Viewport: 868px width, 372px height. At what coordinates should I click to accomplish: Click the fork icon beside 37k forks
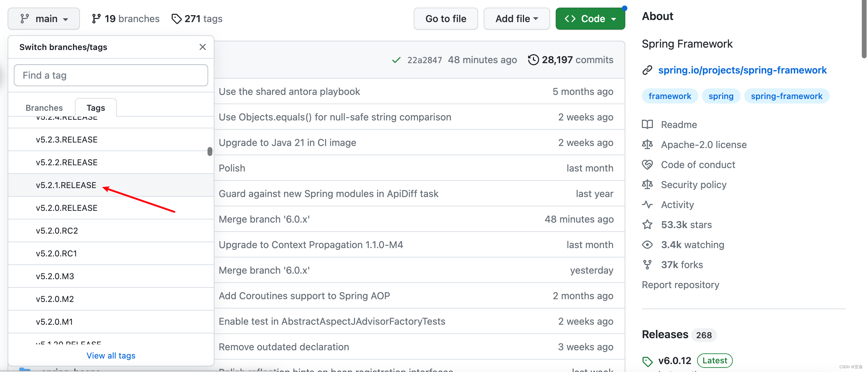[647, 265]
